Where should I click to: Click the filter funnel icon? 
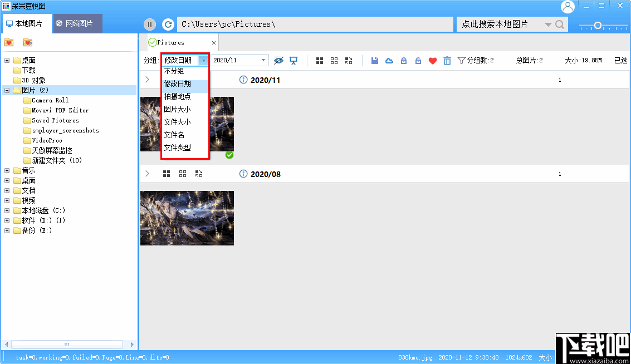pos(462,61)
